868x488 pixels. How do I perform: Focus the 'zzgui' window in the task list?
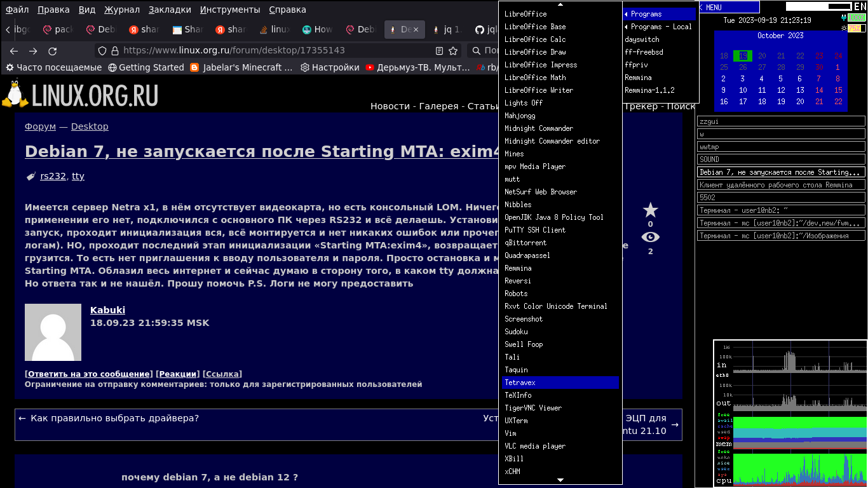[x=781, y=121]
